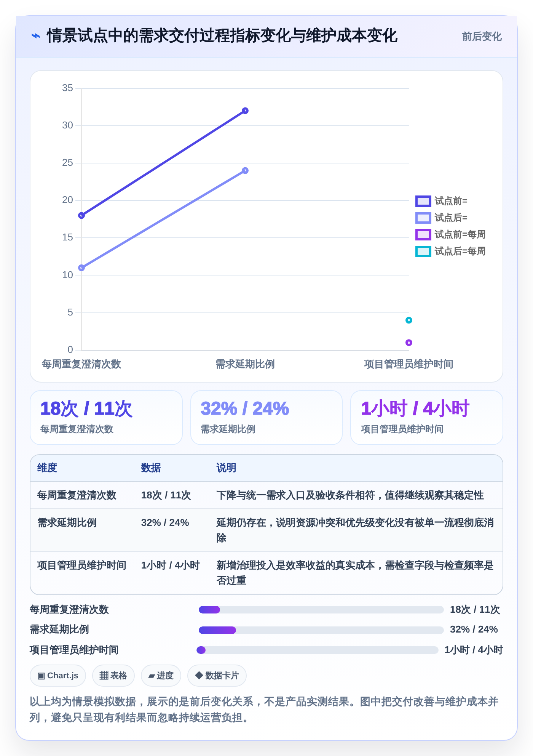Click the lightning bolt icon beside the title
Screen dimensions: 533x756
coord(36,36)
